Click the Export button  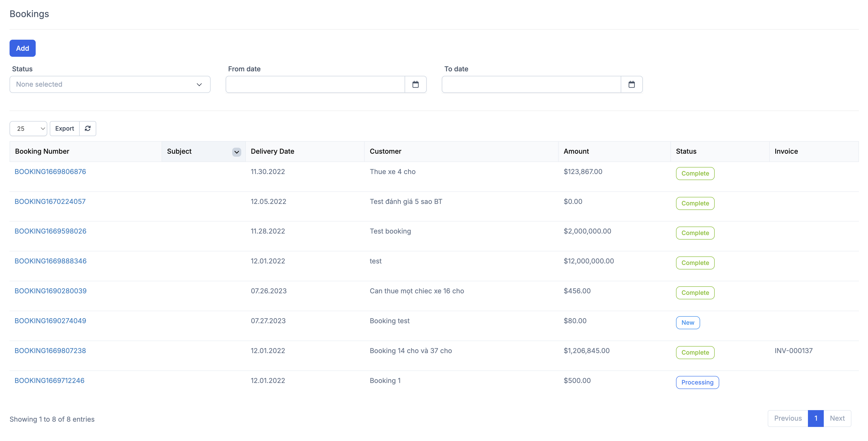click(x=64, y=128)
